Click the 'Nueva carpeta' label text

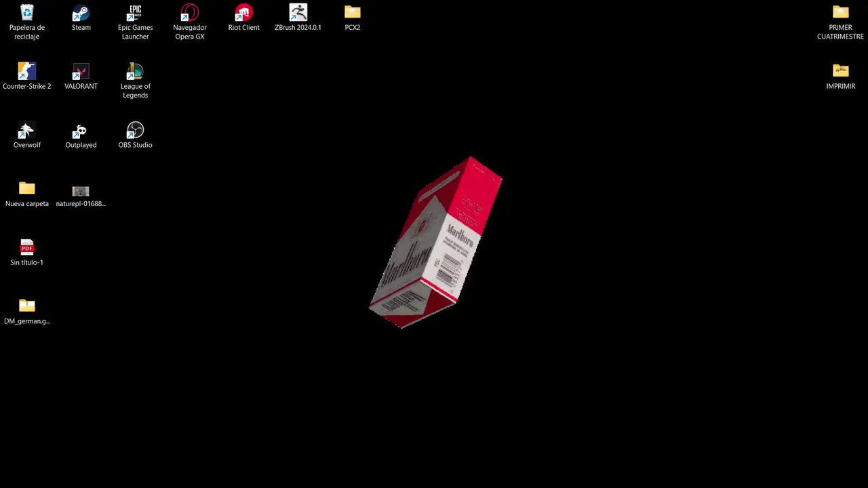click(26, 204)
